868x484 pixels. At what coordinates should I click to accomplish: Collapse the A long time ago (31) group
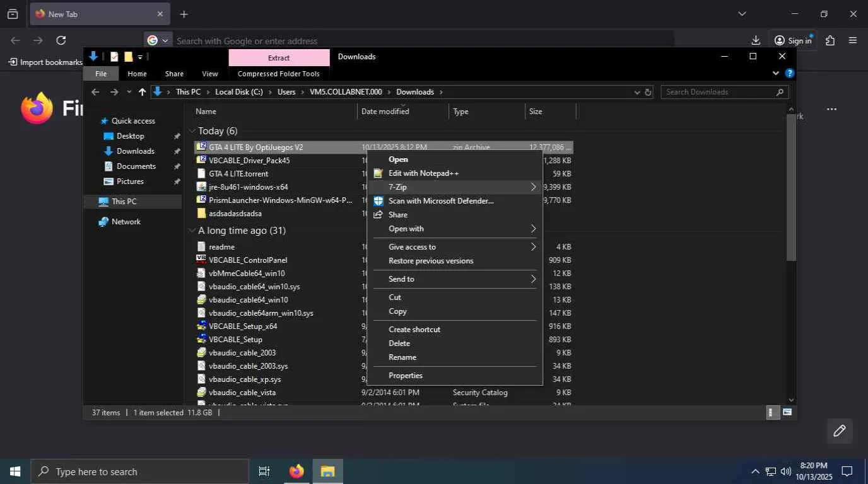(x=192, y=231)
